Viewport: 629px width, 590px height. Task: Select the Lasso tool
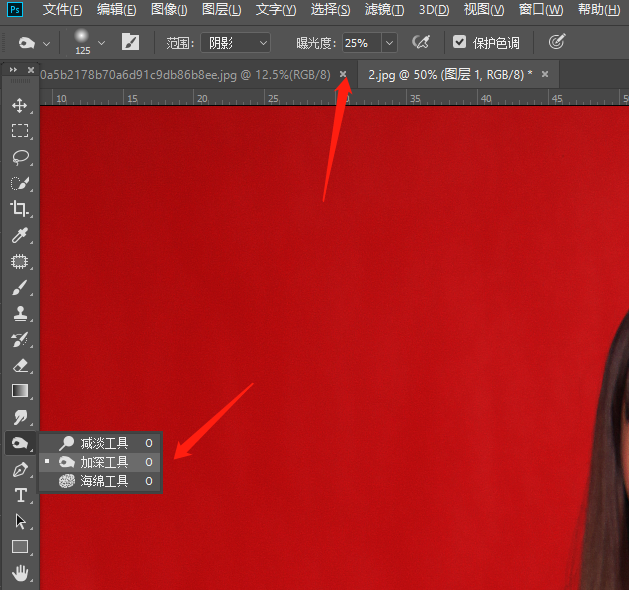coord(19,157)
